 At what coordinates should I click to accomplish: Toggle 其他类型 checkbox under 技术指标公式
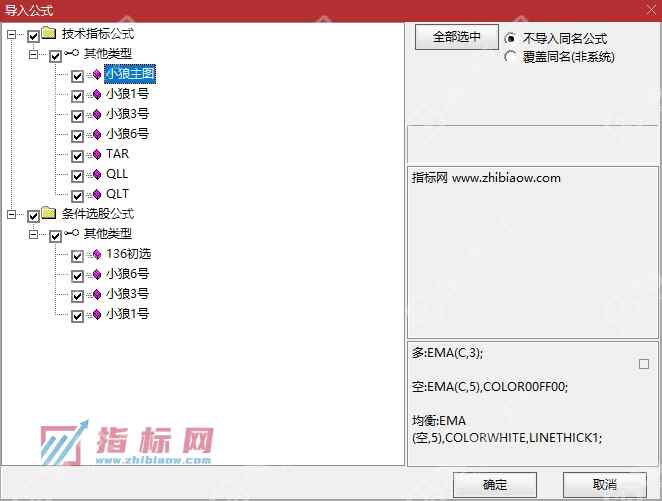(55, 56)
